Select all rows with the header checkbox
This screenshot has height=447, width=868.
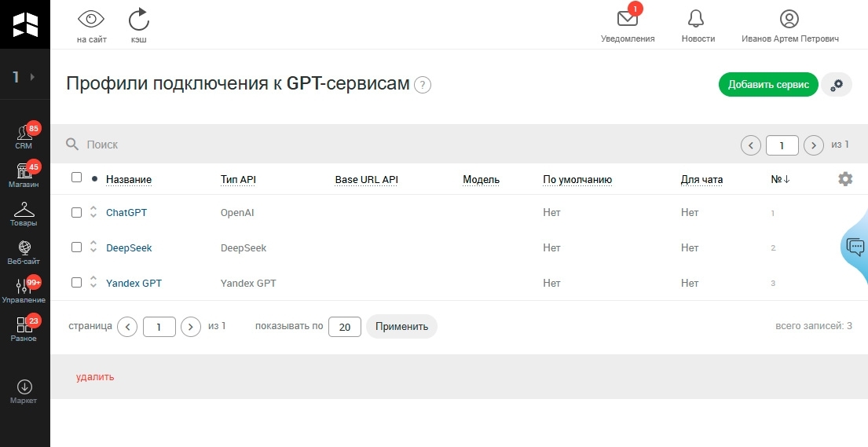76,178
